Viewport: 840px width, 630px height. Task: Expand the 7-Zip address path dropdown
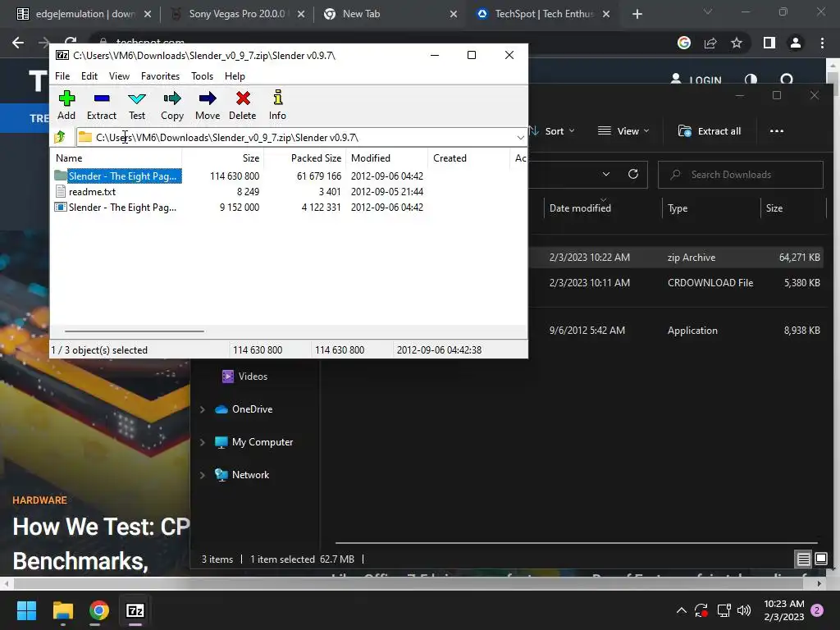[520, 138]
